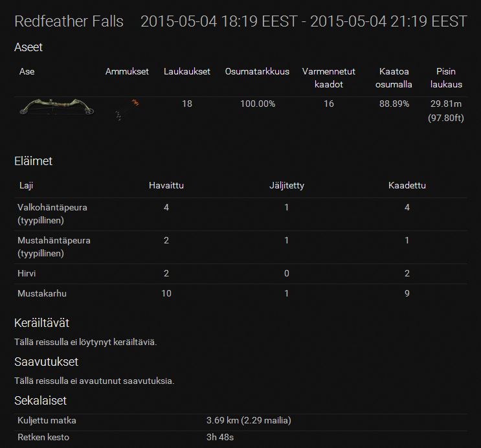The image size is (481, 448).
Task: Click the Pisin laukaus column header
Action: [446, 78]
